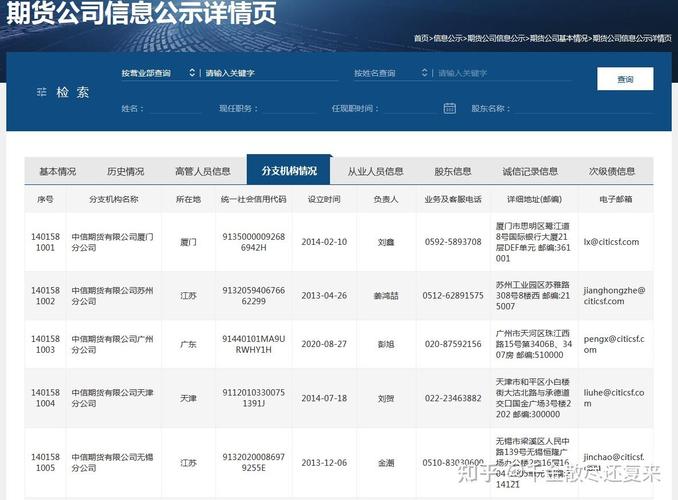This screenshot has height=500, width=678.
Task: Click the 分支机构名称 column header
Action: (114, 199)
